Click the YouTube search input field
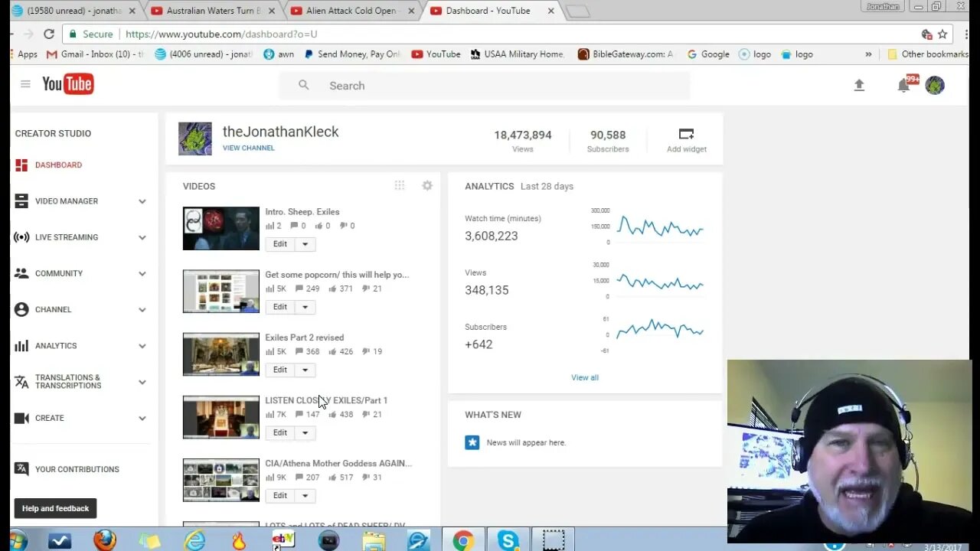 (x=484, y=86)
